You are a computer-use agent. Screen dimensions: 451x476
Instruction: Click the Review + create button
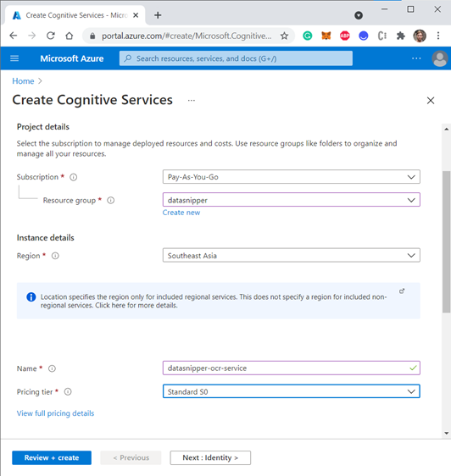pos(52,457)
